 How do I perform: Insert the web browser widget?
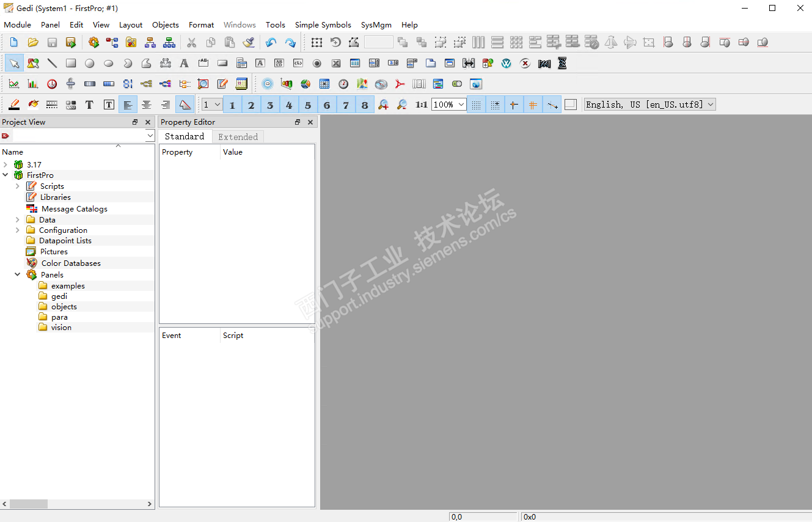[x=476, y=84]
